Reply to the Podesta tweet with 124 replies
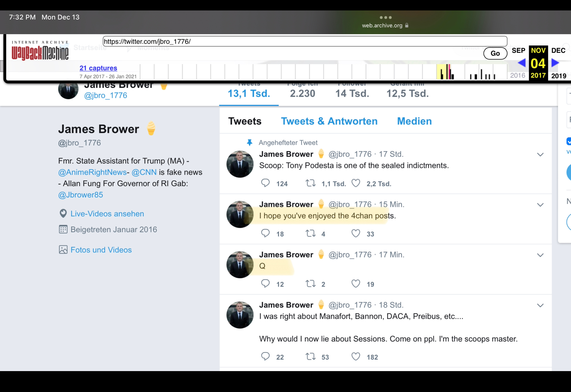 pos(265,183)
